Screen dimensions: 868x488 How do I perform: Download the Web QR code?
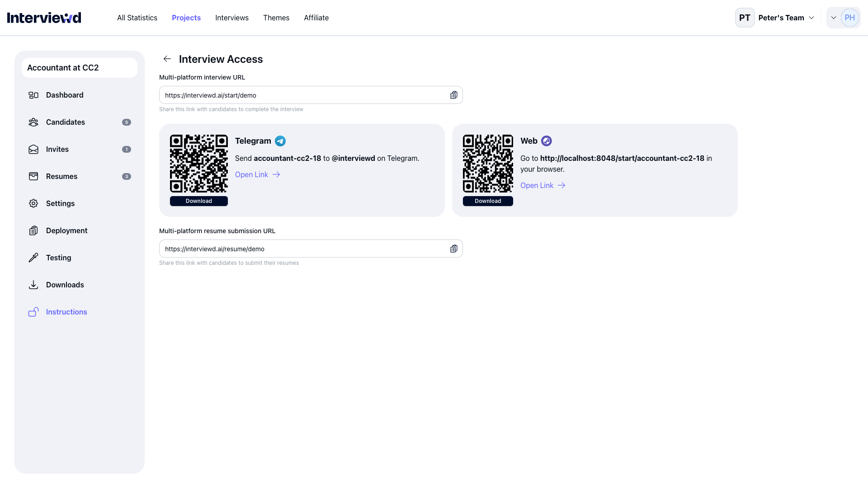tap(488, 201)
